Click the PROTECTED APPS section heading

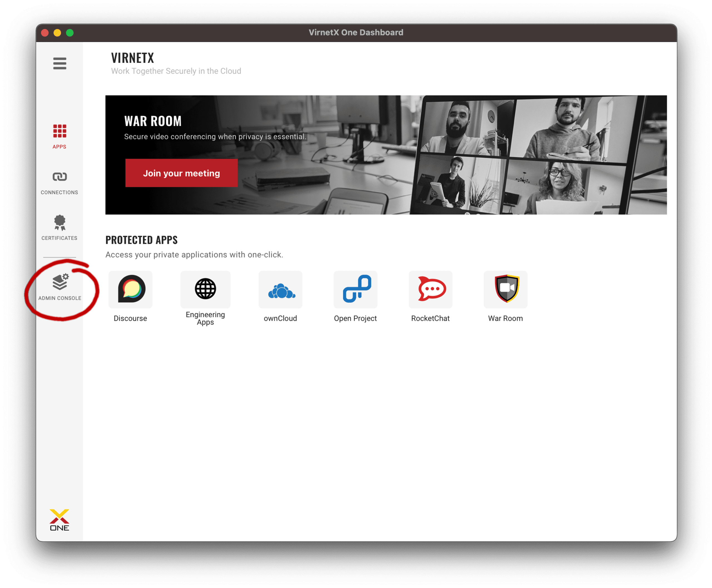tap(142, 240)
